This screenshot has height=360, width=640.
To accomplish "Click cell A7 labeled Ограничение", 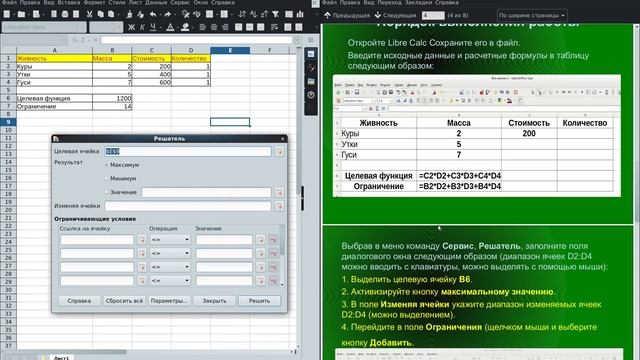I will [54, 106].
